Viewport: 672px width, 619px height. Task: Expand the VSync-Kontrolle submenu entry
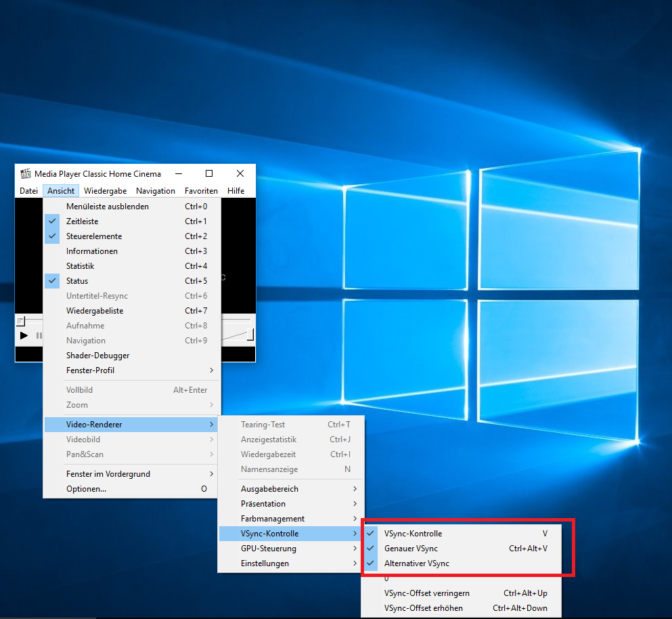point(291,534)
